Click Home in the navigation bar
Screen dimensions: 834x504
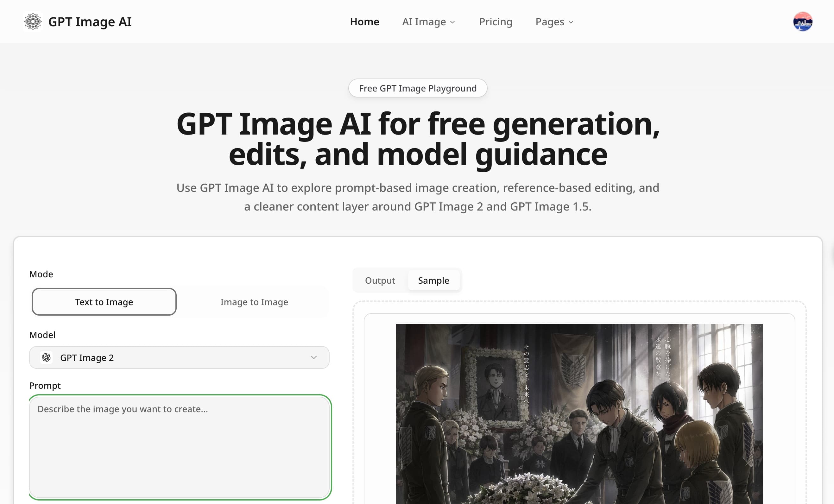tap(364, 22)
